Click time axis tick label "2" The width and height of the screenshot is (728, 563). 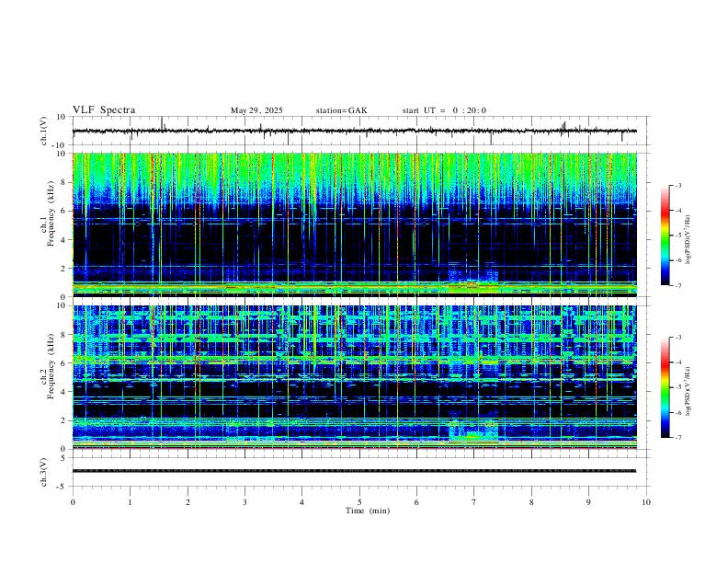tap(188, 502)
